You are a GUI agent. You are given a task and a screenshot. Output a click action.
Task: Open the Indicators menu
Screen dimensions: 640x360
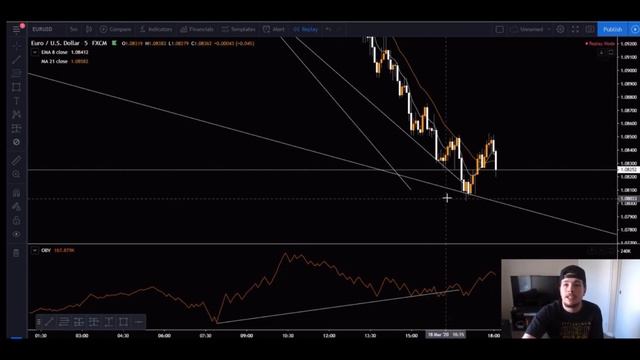156,29
